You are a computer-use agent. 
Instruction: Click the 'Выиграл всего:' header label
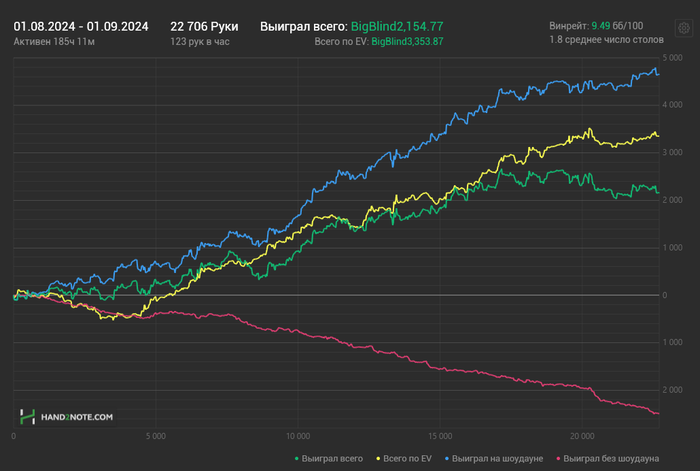click(x=304, y=27)
